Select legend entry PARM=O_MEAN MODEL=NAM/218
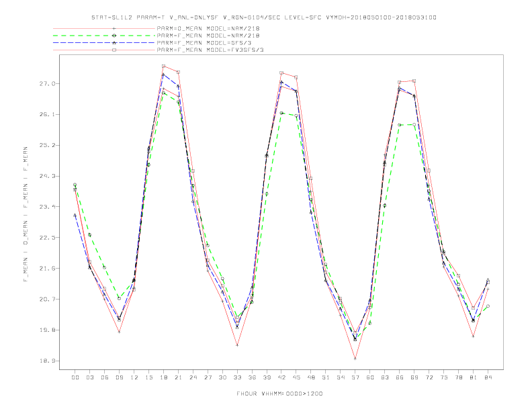Screen dimensions: 532x411 208,28
